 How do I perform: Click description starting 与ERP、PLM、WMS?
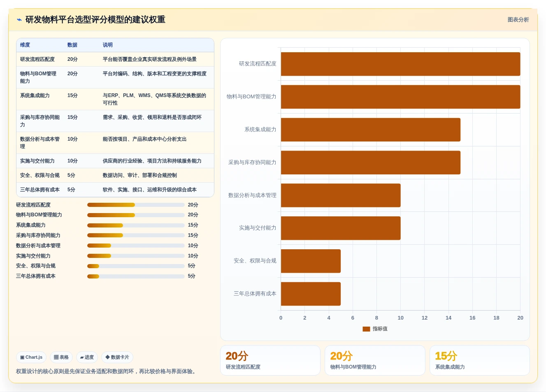(x=155, y=99)
